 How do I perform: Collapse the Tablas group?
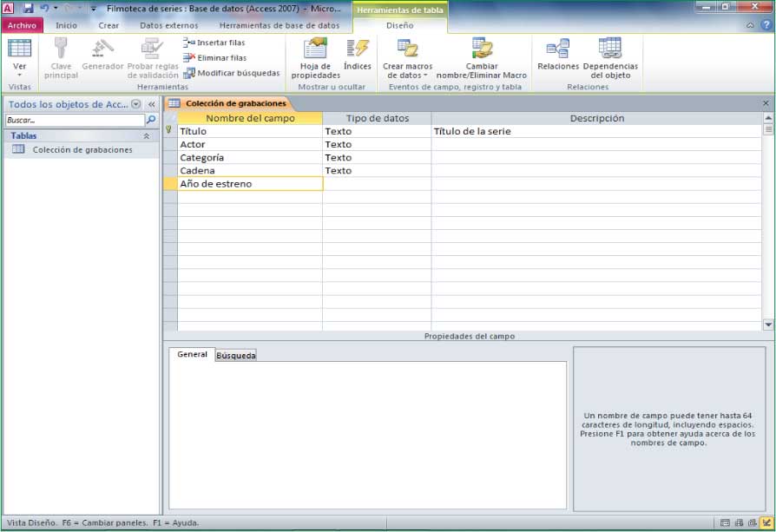click(147, 135)
